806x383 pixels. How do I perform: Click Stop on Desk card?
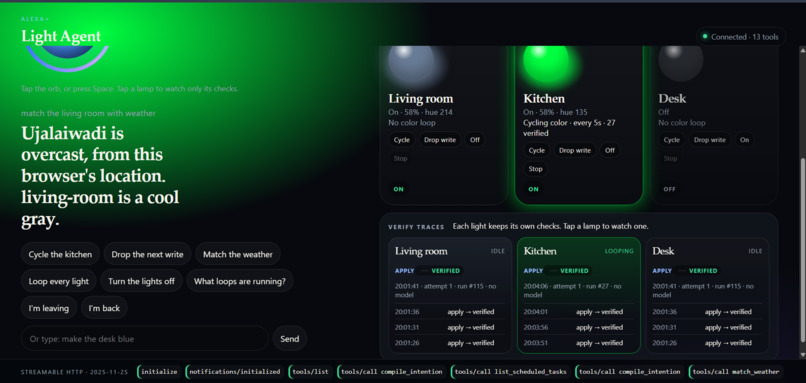[670, 158]
